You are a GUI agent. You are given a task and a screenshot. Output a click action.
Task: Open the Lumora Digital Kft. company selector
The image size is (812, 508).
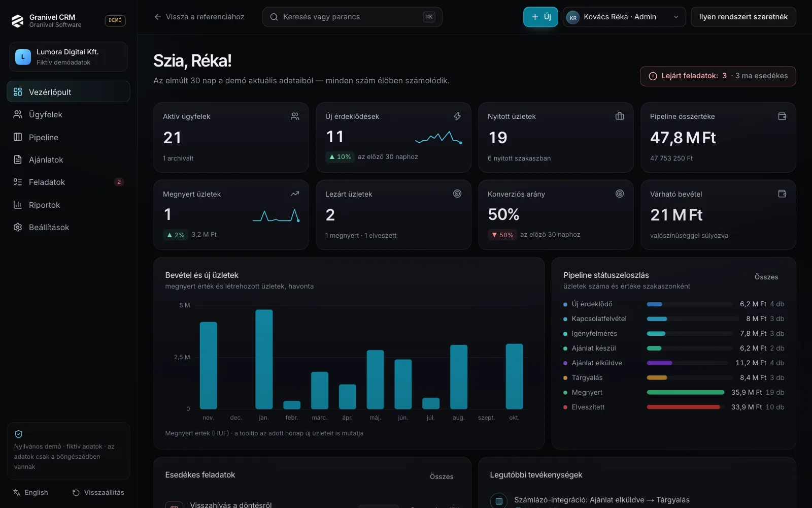click(x=69, y=57)
